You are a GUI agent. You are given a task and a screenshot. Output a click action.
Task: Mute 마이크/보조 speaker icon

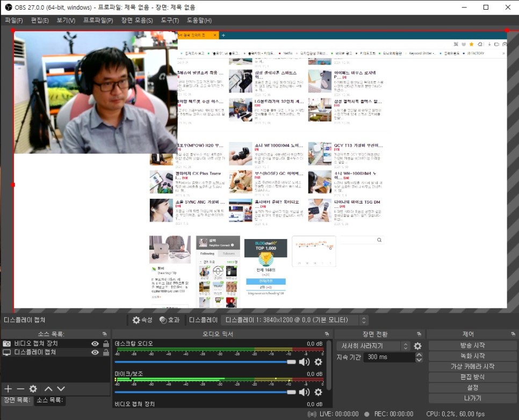point(304,392)
